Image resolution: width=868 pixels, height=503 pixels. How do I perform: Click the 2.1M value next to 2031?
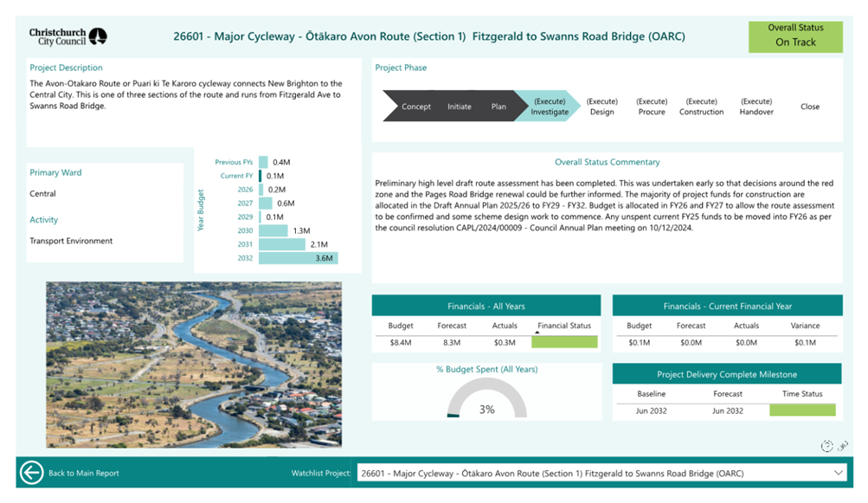318,244
